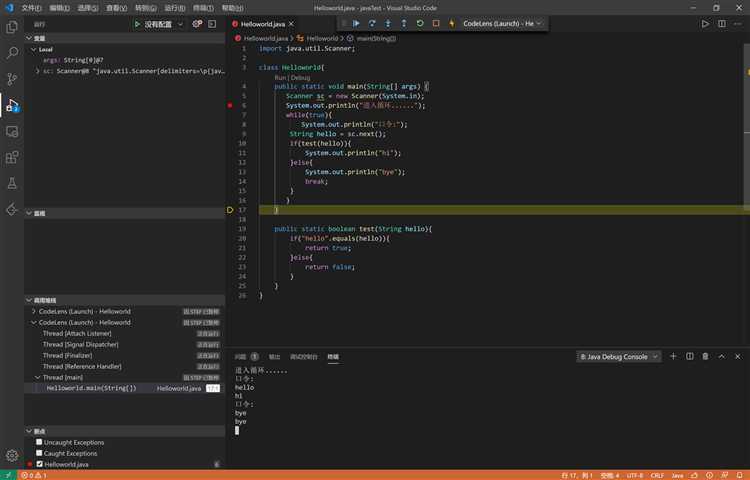Split the terminal panel
Screen dimensions: 750x480
pos(690,357)
